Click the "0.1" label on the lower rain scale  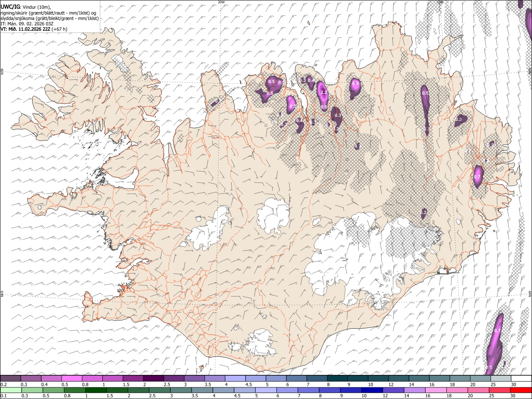[3, 396]
